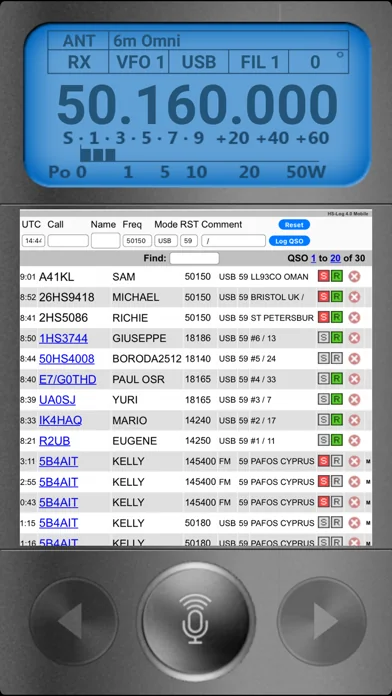The width and height of the screenshot is (392, 696).
Task: Toggle the S flag for 26HS9418
Action: pos(324,297)
